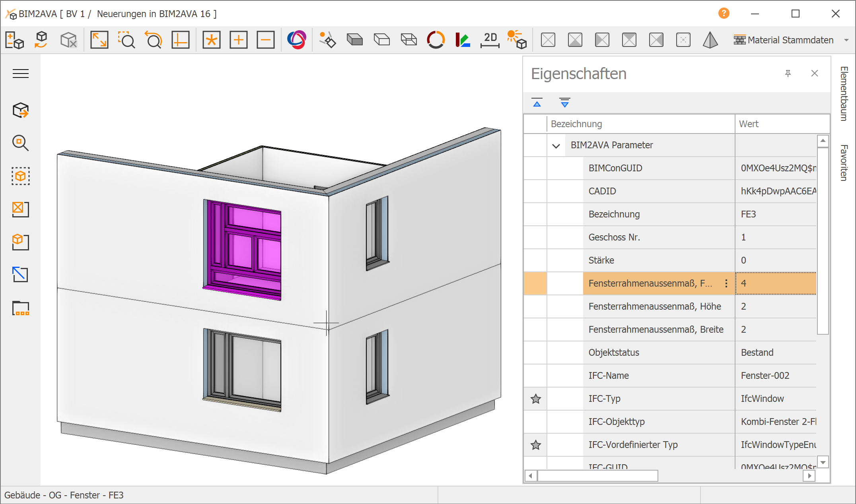The width and height of the screenshot is (856, 504).
Task: Open the Favoriten side tab
Action: pos(844,163)
